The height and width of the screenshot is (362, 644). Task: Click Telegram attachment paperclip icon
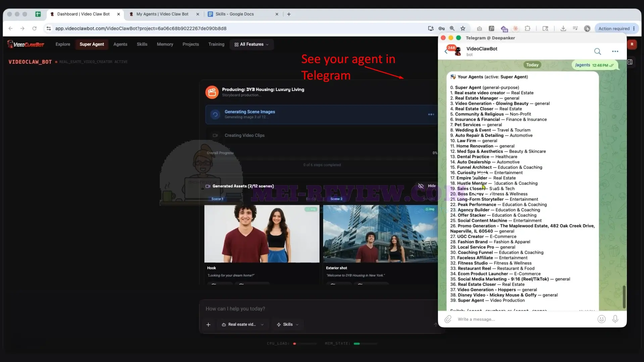click(x=448, y=319)
